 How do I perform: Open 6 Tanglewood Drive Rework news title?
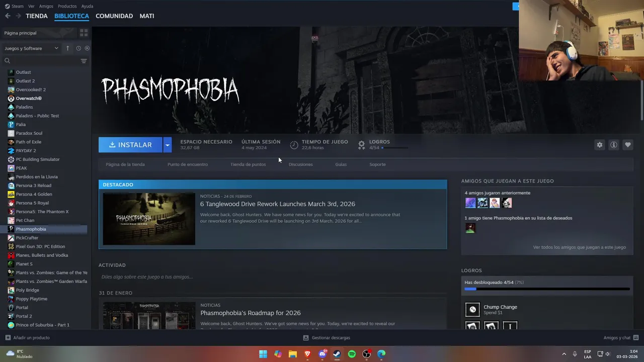(278, 204)
